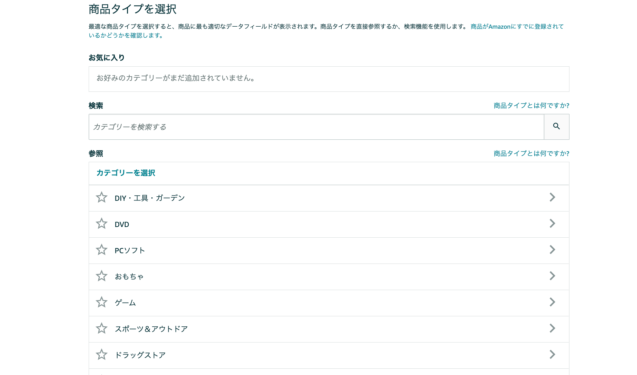Expand the ドラッグストア chevron
Viewport: 637px width, 375px height.
click(552, 355)
